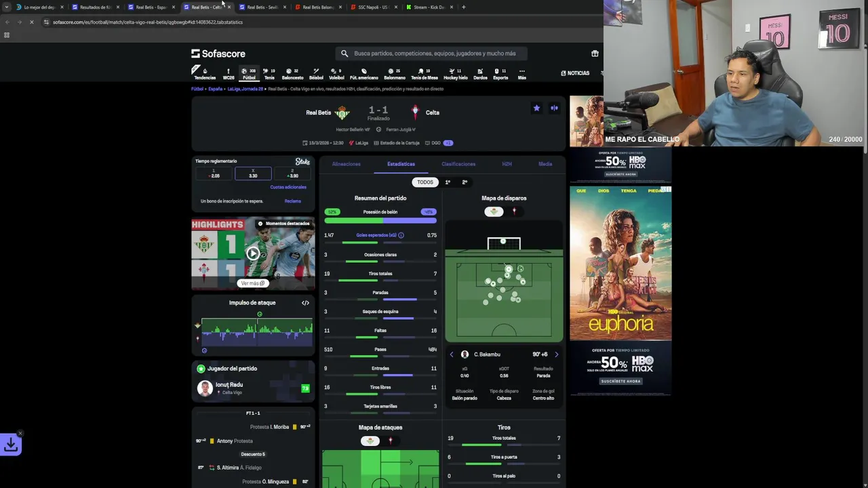Click the Reclama bonus link

(x=292, y=201)
